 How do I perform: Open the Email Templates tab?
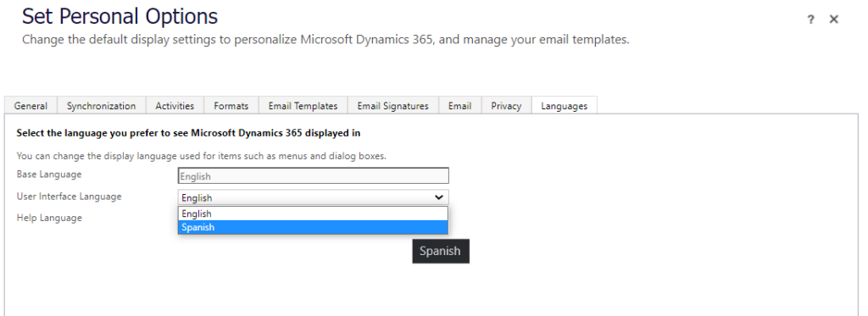(x=303, y=106)
